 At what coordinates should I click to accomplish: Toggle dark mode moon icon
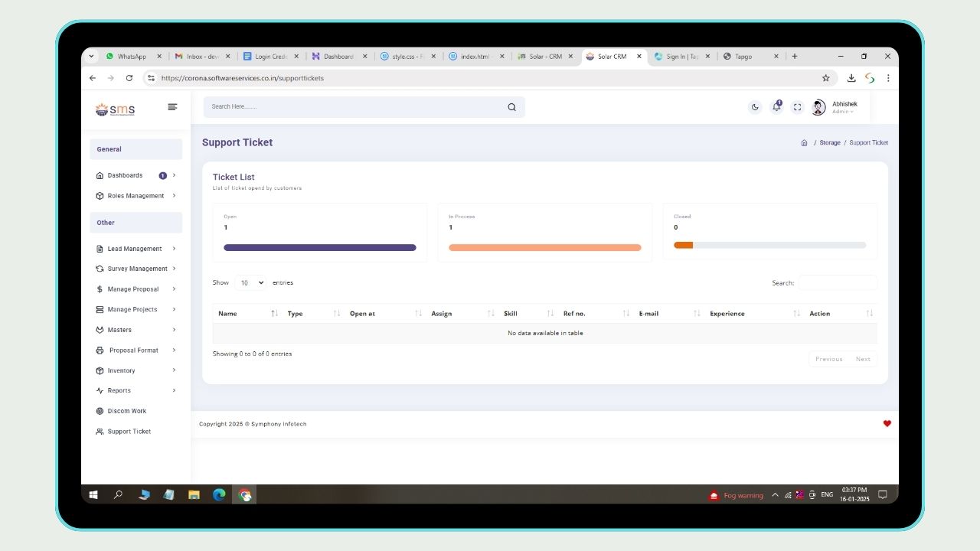tap(755, 107)
